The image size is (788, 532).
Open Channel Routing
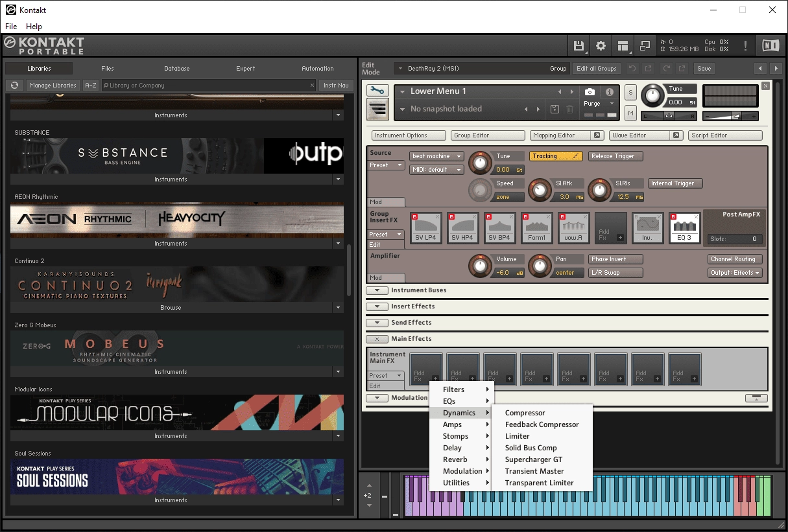[x=735, y=259]
